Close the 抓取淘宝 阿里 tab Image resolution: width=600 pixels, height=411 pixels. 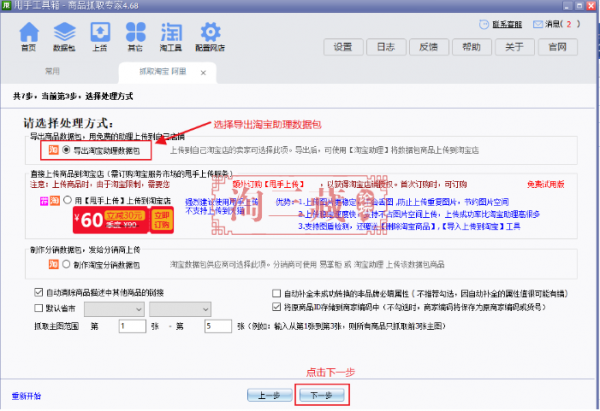click(x=203, y=73)
